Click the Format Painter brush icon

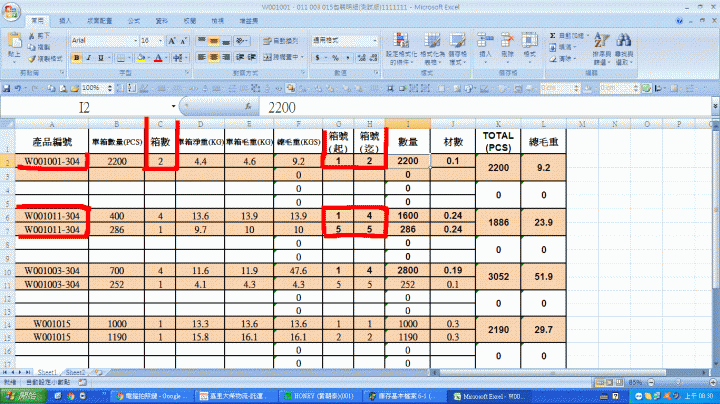click(x=32, y=59)
